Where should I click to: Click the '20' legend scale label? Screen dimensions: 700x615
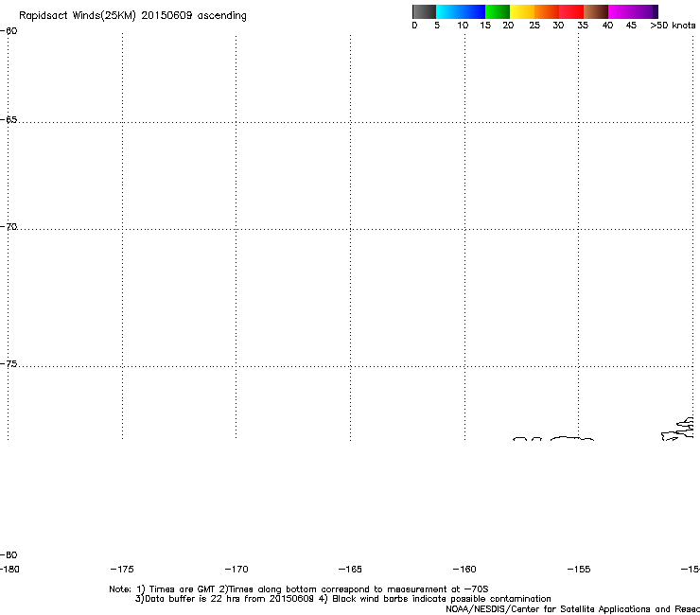tap(508, 26)
